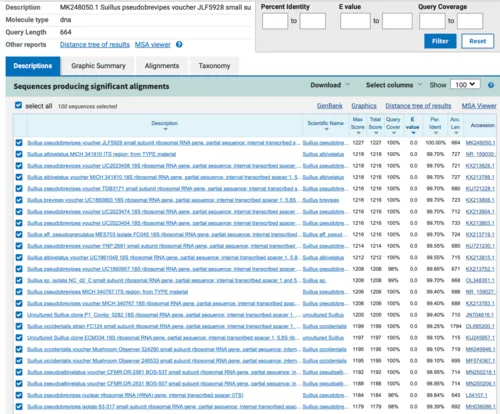Open help icon next to MSA viewer
Image resolution: width=500 pixels, height=414 pixels.
click(x=179, y=44)
